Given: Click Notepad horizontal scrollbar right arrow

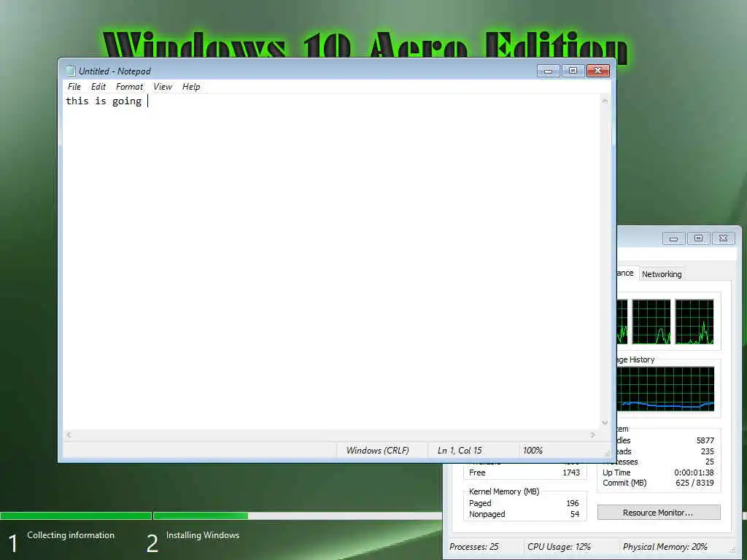Looking at the screenshot, I should pos(592,435).
